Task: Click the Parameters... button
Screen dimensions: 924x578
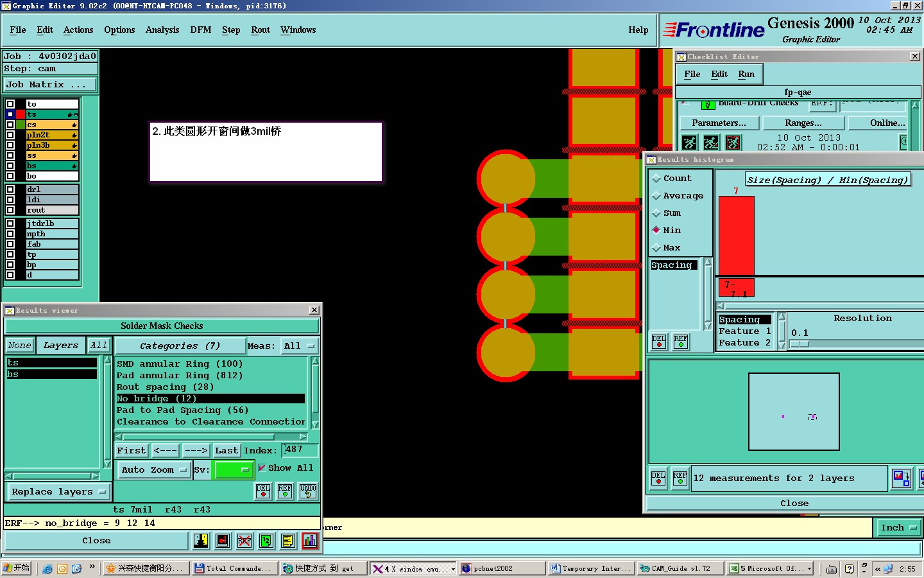Action: pos(719,123)
